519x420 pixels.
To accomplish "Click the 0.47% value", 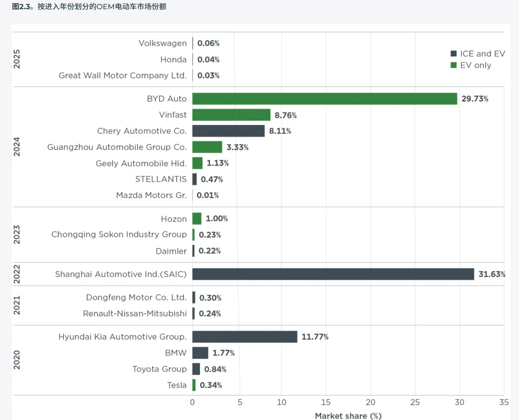I will pyautogui.click(x=212, y=179).
